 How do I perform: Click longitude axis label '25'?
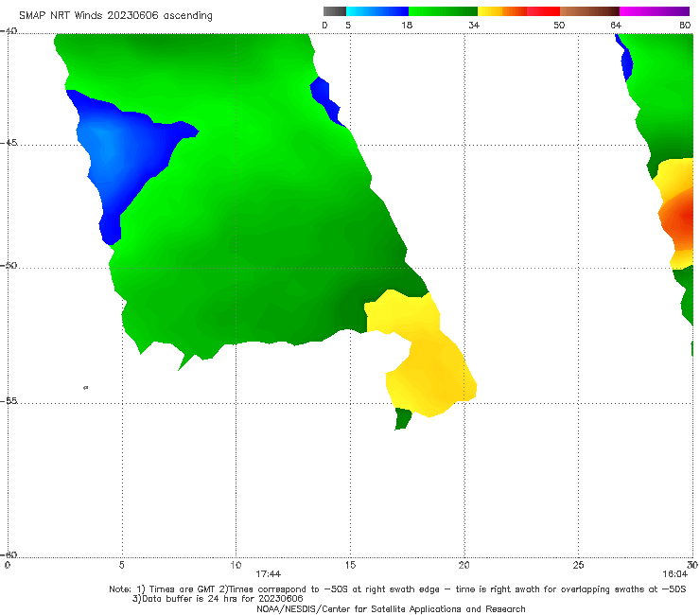coord(578,566)
